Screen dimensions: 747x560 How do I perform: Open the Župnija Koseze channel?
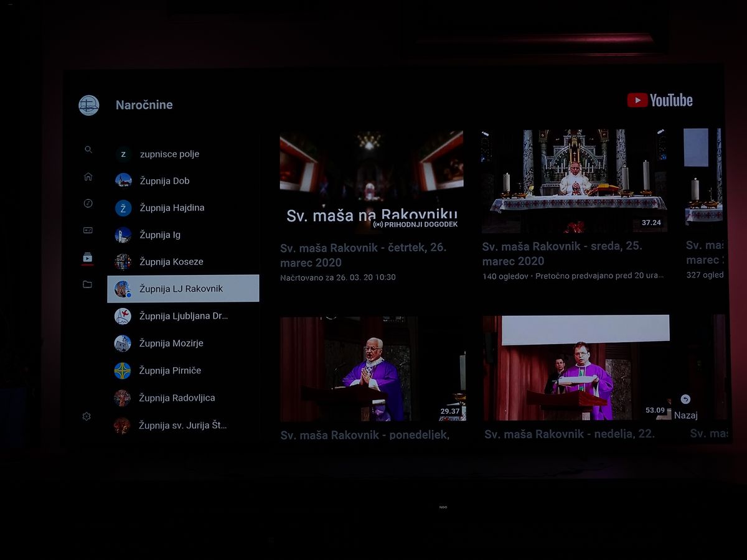point(171,262)
